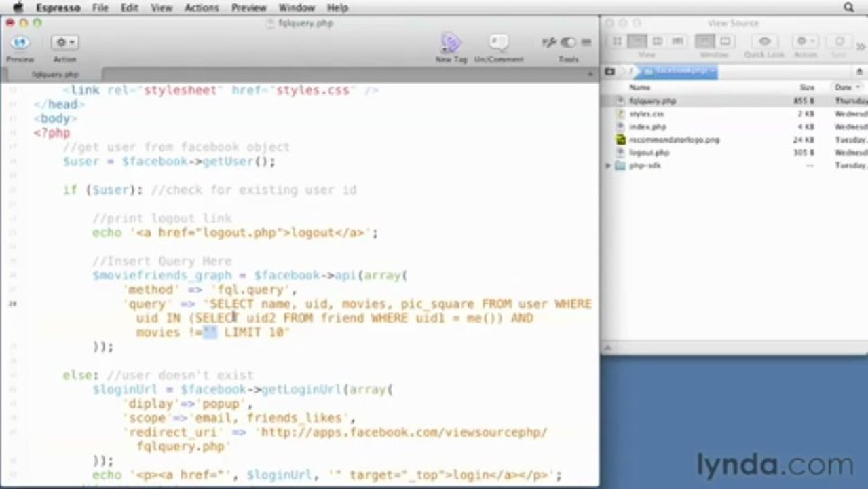Click '$user = $facebook->getUser();' code line

click(169, 162)
